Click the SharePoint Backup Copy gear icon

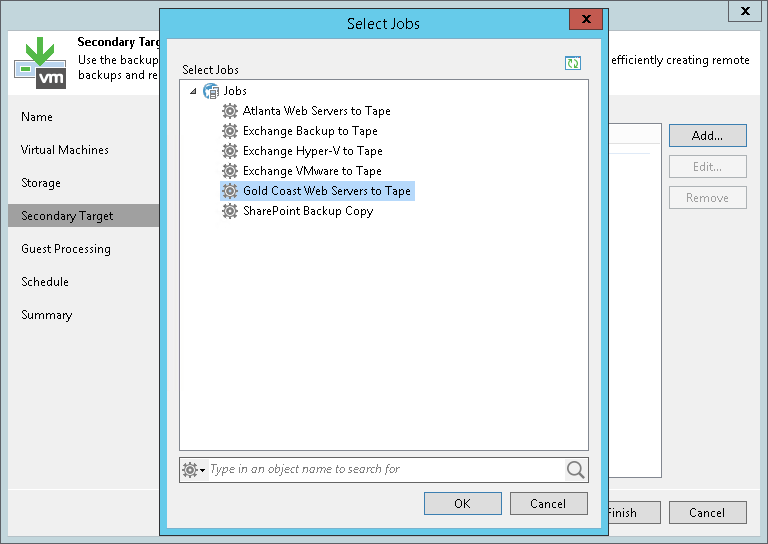click(230, 211)
